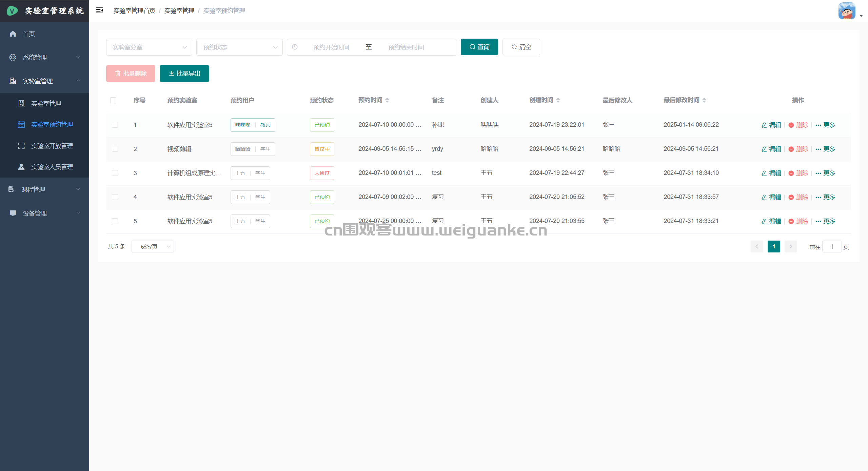Tick the select-all header checkbox

[x=113, y=100]
